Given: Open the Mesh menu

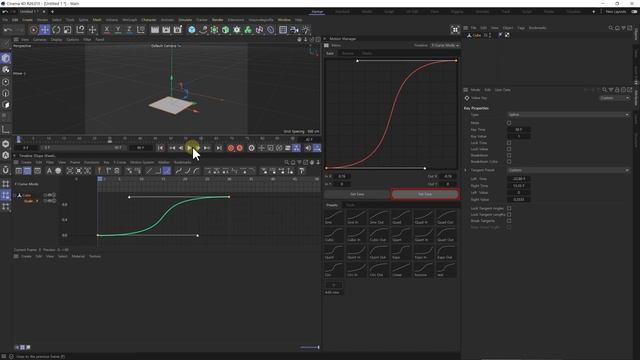Looking at the screenshot, I should coord(97,20).
